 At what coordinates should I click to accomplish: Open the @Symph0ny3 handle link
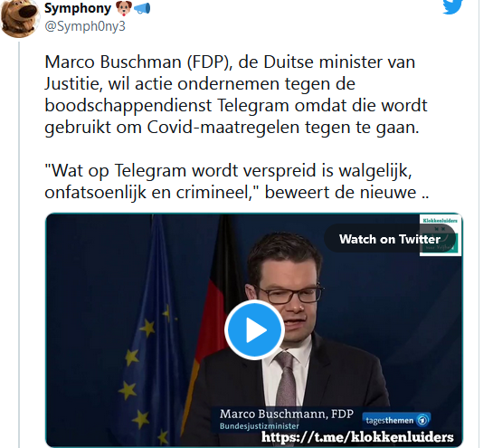(85, 26)
